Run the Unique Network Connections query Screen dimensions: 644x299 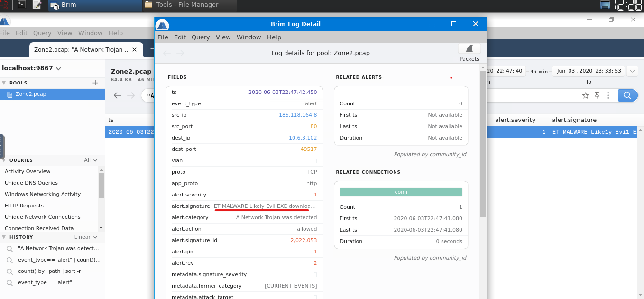[x=43, y=217]
